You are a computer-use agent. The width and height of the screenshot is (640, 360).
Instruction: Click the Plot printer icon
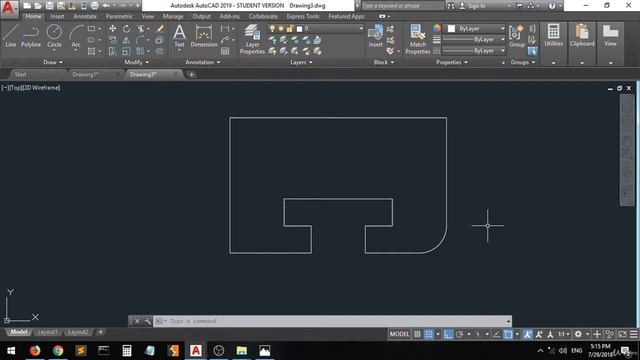pos(94,6)
